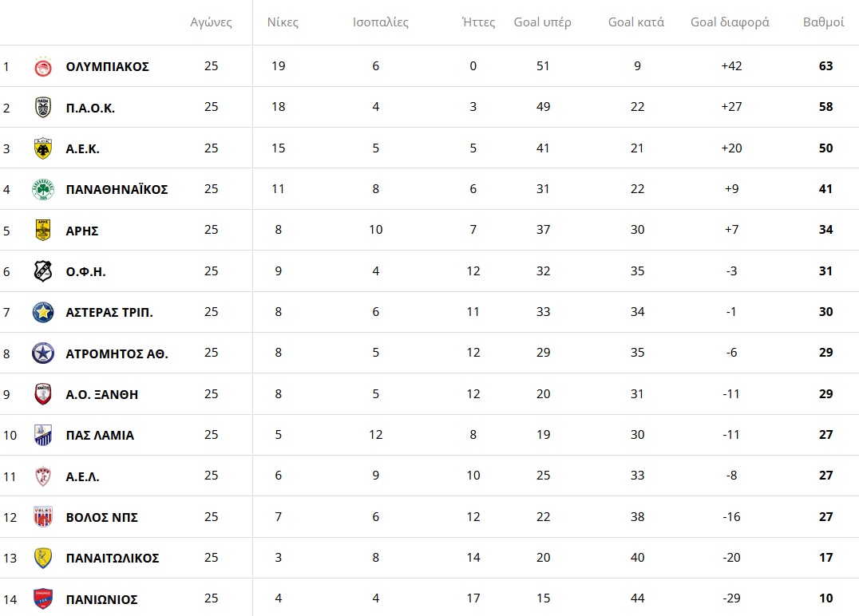Open Α.Ε.Λ. team name link
The image size is (859, 616).
(x=82, y=476)
